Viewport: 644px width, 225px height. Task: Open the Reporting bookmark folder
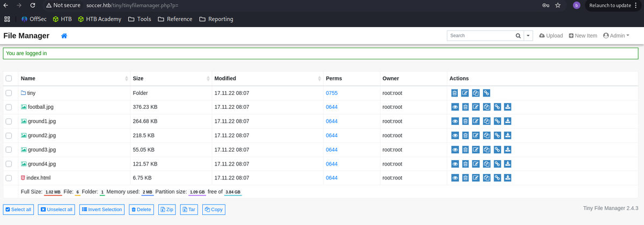point(216,19)
